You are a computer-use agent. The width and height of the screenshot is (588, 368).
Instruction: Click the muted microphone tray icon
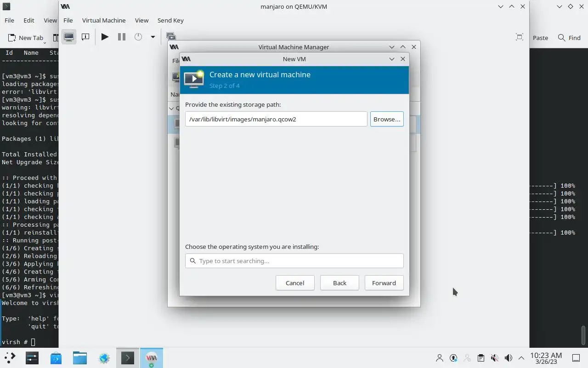pos(495,358)
